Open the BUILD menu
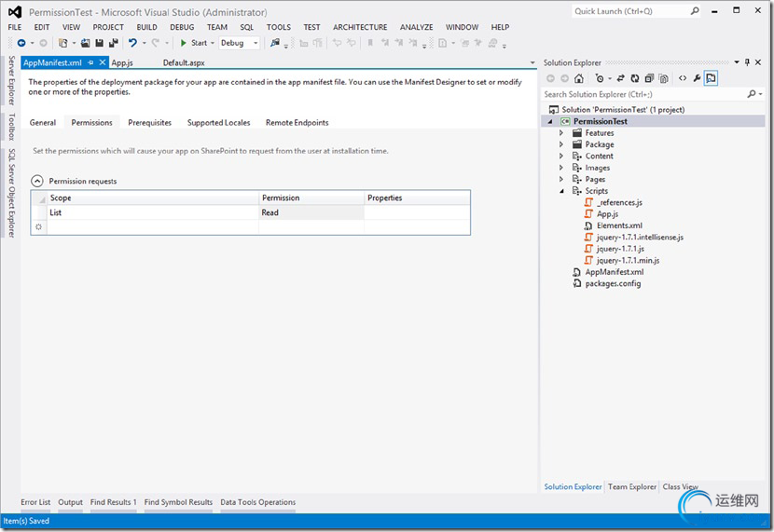This screenshot has height=532, width=774. tap(146, 27)
